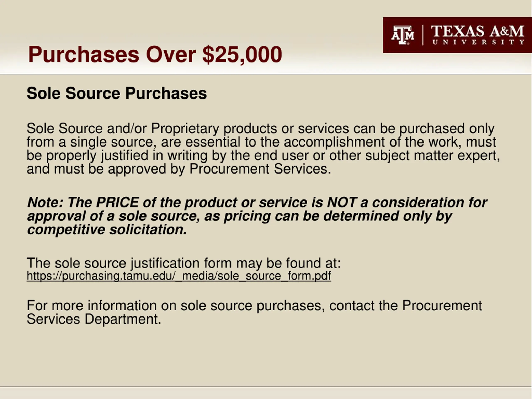The width and height of the screenshot is (532, 399).
Task: Click the 'Sole Source and/or Proprietary' paragraph
Action: click(x=263, y=148)
